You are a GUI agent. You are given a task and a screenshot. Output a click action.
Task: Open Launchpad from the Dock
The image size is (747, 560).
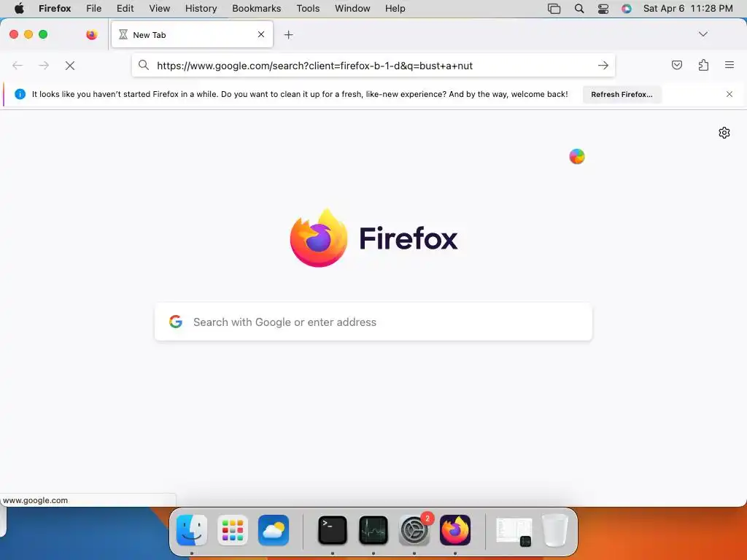pyautogui.click(x=233, y=530)
